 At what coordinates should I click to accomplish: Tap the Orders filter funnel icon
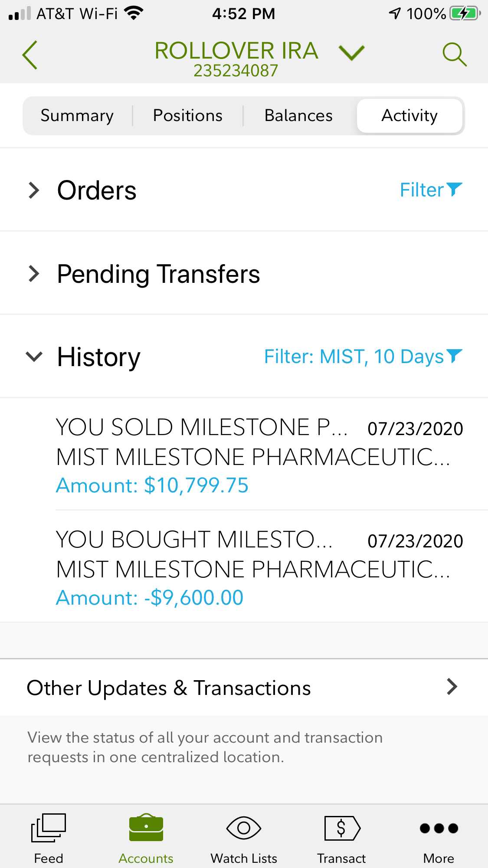[454, 189]
